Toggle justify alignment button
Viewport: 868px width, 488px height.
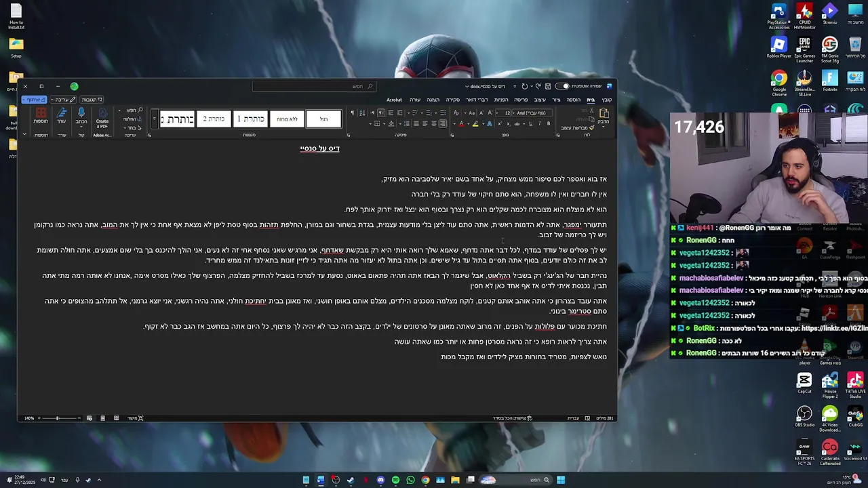(x=416, y=123)
